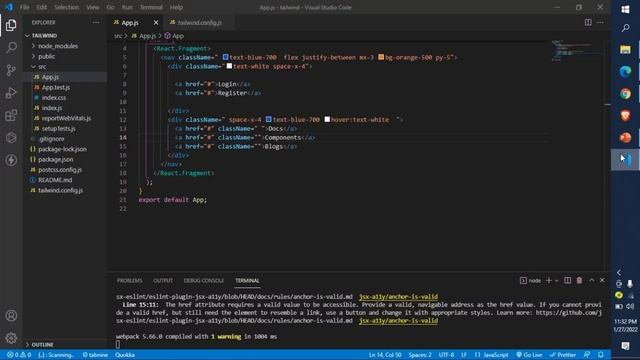
Task: Click the Explorer more actions ellipsis
Action: pyautogui.click(x=96, y=22)
